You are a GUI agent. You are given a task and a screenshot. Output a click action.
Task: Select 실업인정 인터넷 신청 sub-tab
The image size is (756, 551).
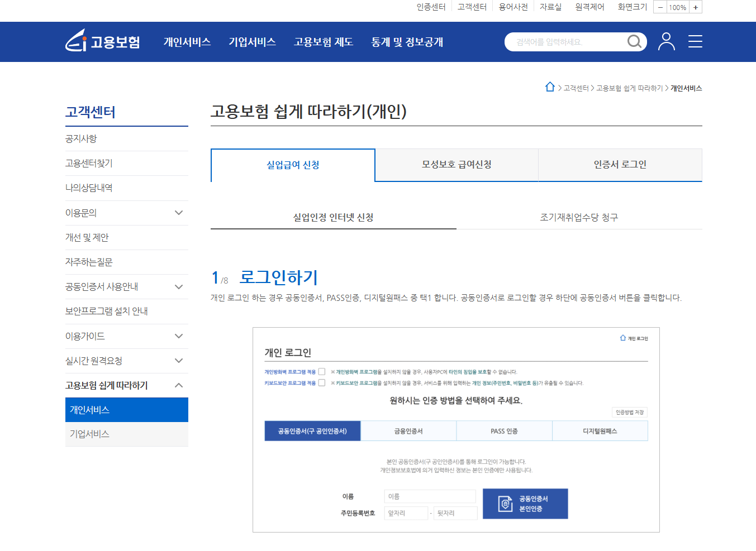click(334, 217)
